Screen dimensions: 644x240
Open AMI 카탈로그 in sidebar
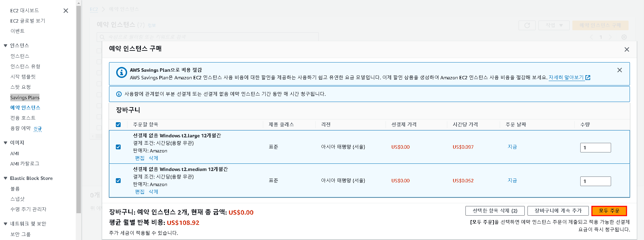[25, 164]
